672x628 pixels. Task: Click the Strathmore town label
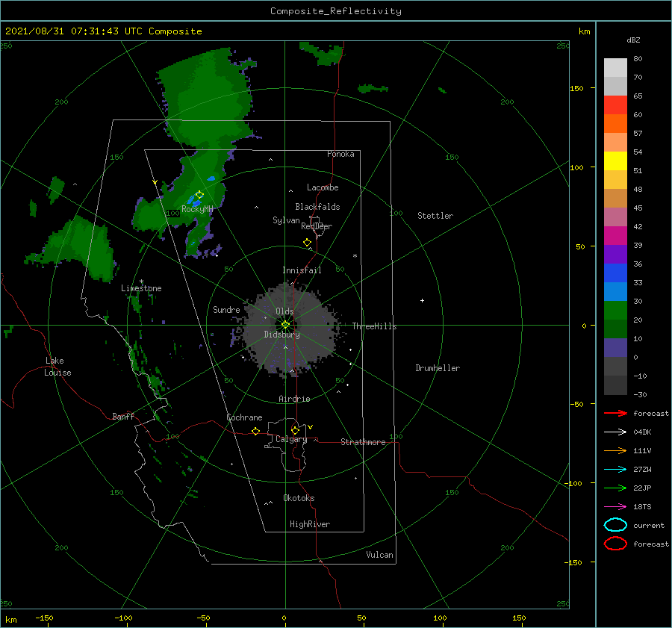pyautogui.click(x=363, y=442)
